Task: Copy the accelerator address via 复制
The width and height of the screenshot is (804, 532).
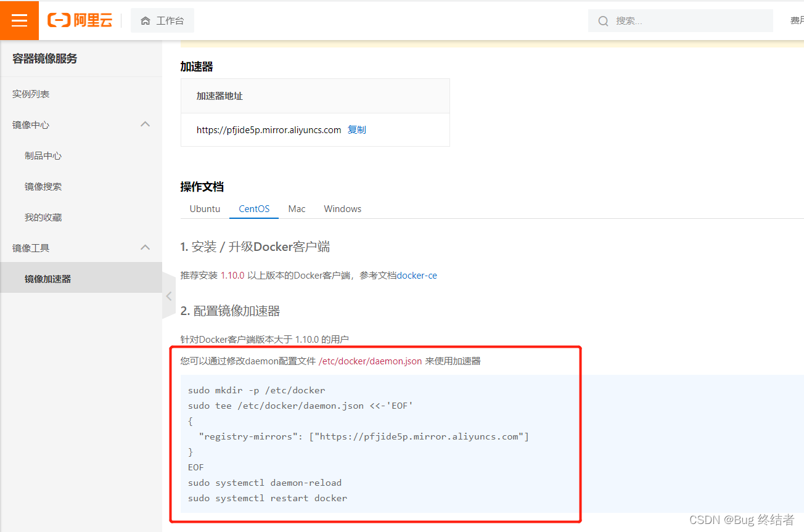Action: pos(357,130)
